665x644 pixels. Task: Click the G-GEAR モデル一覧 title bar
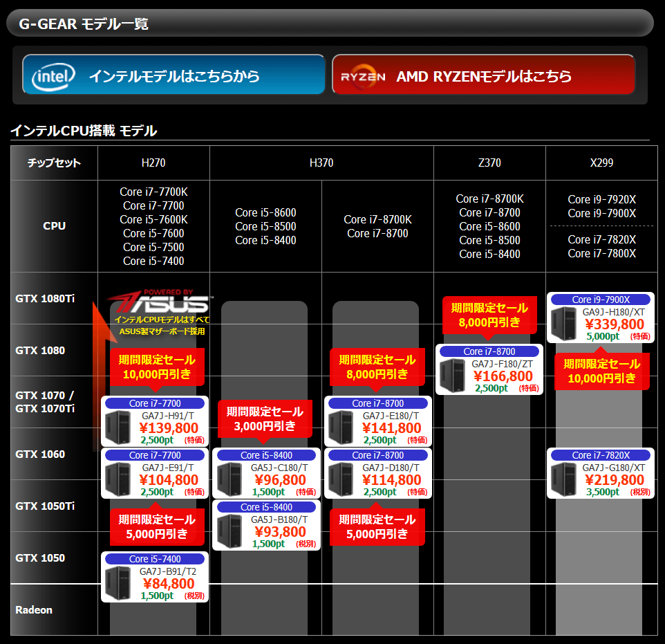tap(330, 24)
